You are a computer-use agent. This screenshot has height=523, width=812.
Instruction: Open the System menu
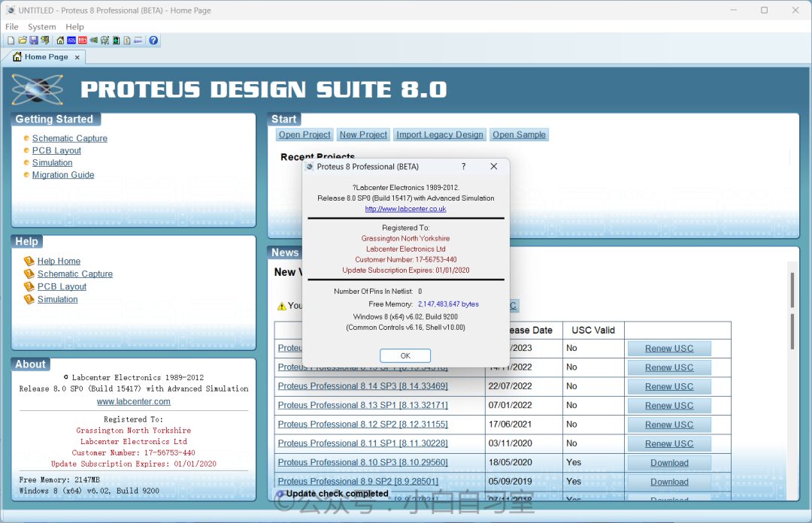42,26
